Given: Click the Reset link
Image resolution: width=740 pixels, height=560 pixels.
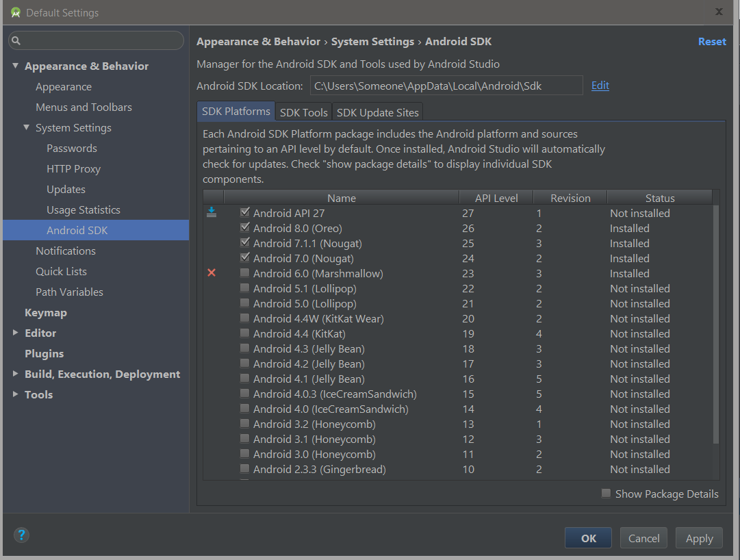Looking at the screenshot, I should [x=712, y=42].
